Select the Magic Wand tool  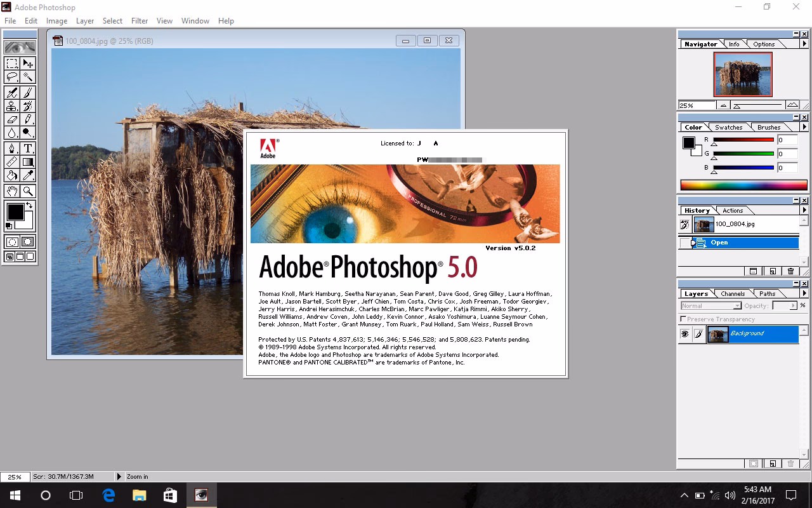click(x=27, y=77)
